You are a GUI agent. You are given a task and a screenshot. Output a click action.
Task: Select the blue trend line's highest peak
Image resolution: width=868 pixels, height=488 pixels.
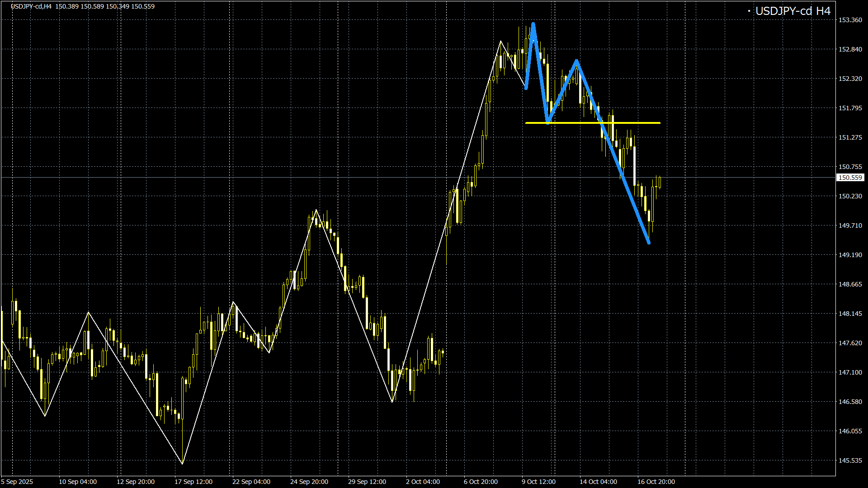(534, 24)
